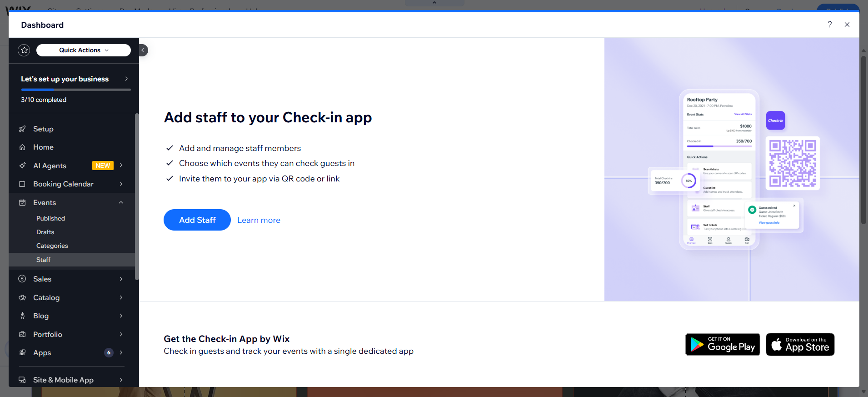Click the Home house icon
Screen dimensions: 868x397
click(x=22, y=147)
